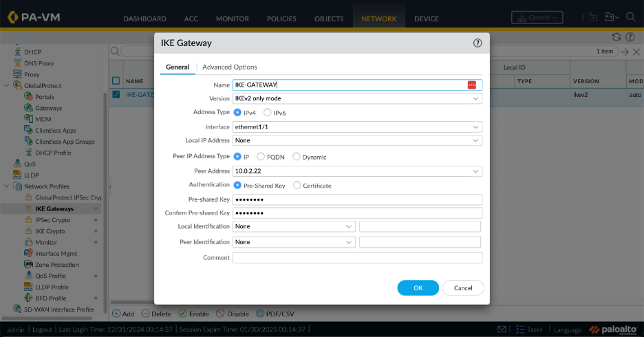The height and width of the screenshot is (337, 644).
Task: Choose FQDN peer IP address type
Action: coord(261,157)
